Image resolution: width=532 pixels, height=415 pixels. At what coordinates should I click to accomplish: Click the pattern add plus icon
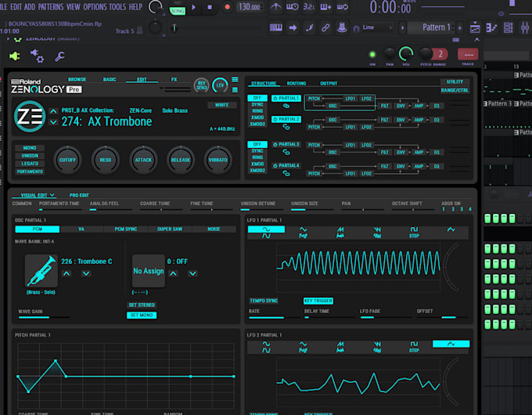(x=460, y=28)
